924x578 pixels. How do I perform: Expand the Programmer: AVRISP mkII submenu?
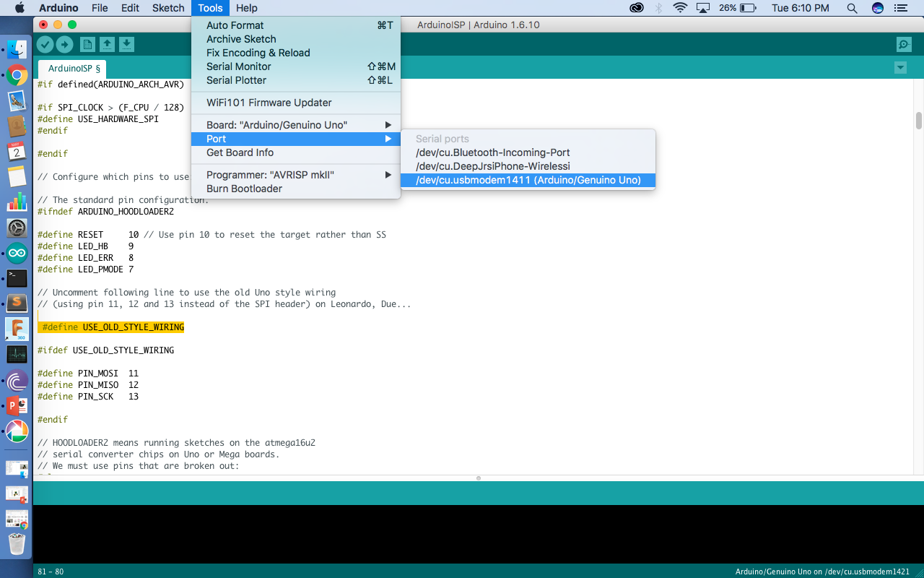tap(296, 175)
